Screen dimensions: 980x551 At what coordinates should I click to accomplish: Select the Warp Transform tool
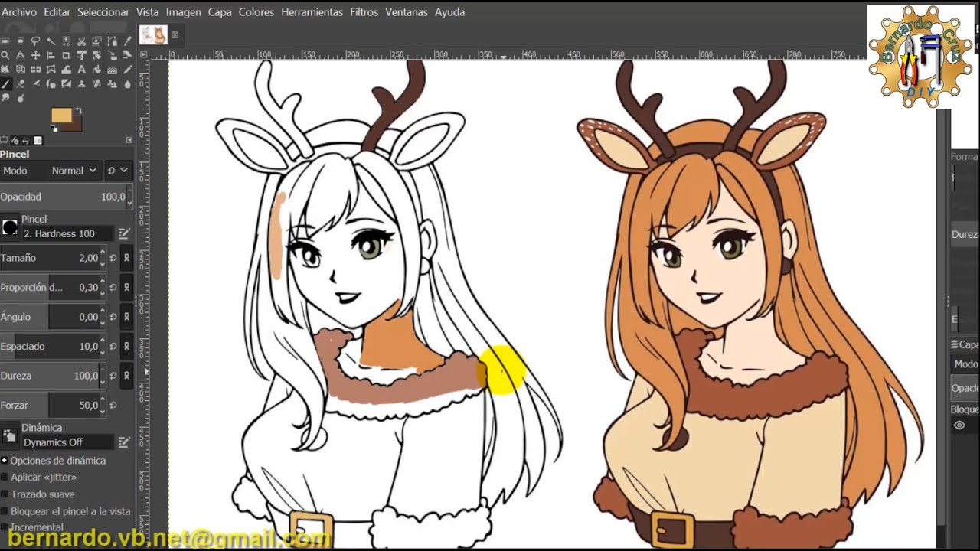coord(66,70)
